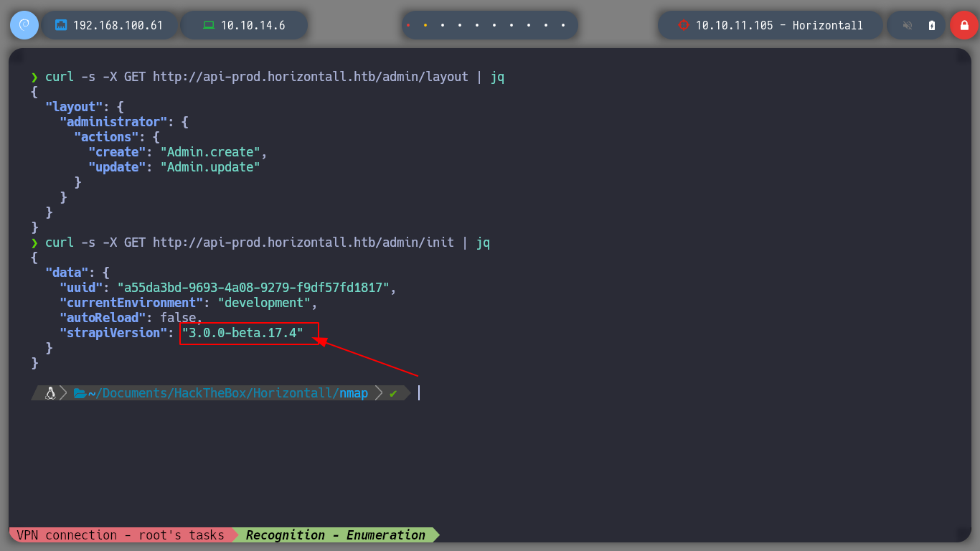Screen dimensions: 980x551
Task: Click the ethernet network icon beside 192.168.100.61
Action: click(61, 25)
